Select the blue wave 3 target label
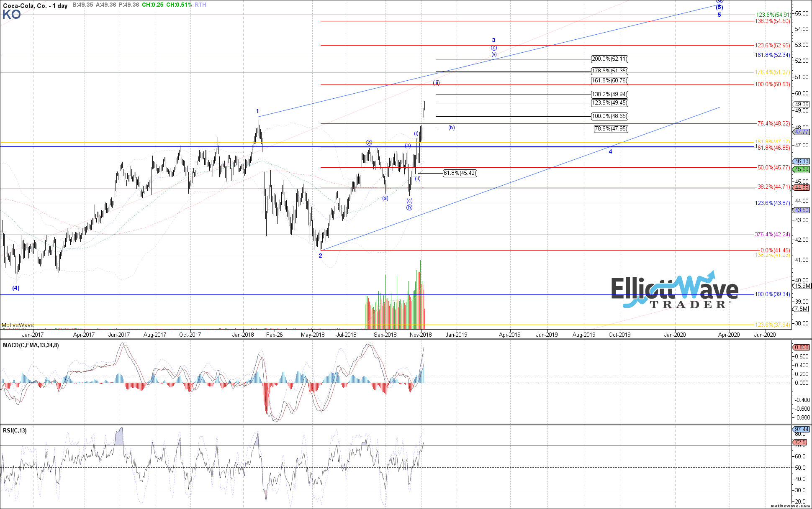This screenshot has height=509, width=812. [x=494, y=41]
